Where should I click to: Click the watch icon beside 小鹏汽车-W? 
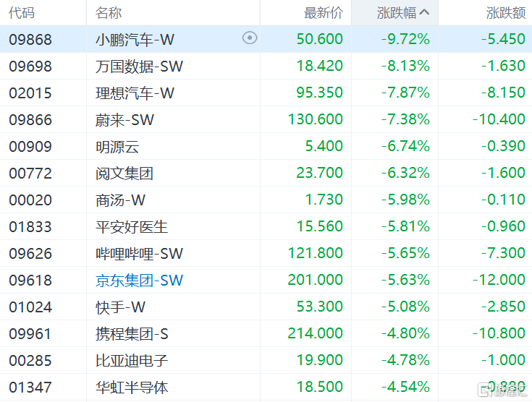click(250, 38)
